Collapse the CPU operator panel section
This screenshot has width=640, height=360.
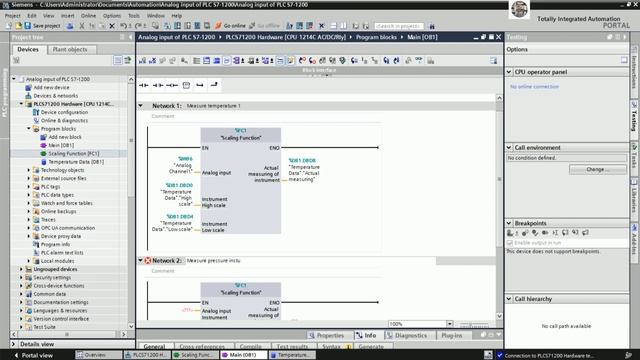click(x=509, y=72)
